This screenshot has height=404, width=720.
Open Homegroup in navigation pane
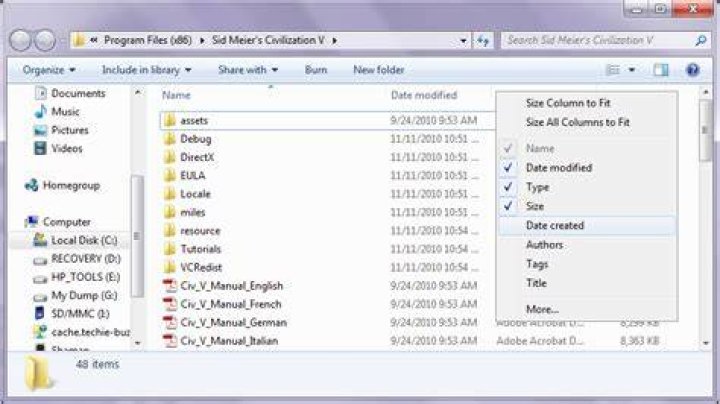coord(62,185)
